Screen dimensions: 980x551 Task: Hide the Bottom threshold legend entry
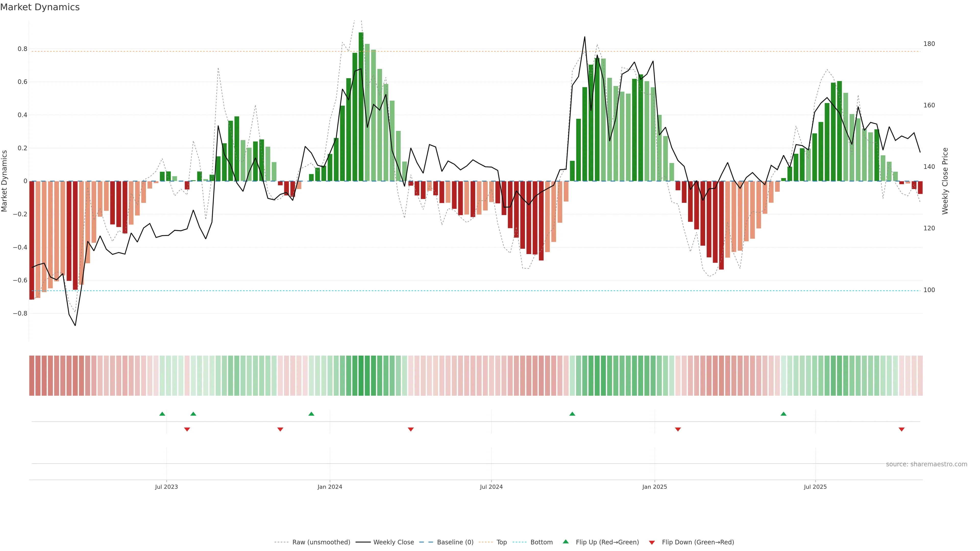click(x=541, y=542)
